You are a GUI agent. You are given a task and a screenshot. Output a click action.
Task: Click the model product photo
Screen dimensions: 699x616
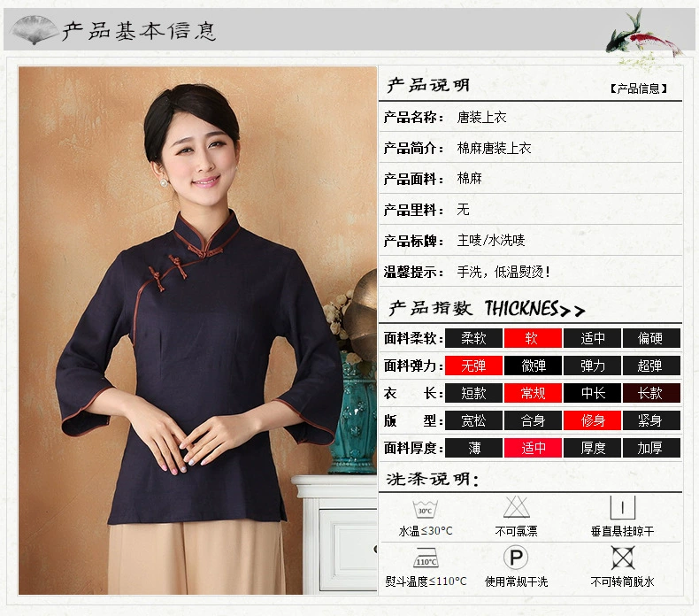point(198,330)
